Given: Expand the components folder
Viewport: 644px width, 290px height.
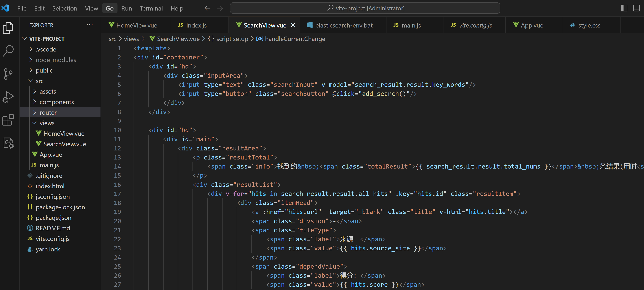Looking at the screenshot, I should [x=60, y=102].
